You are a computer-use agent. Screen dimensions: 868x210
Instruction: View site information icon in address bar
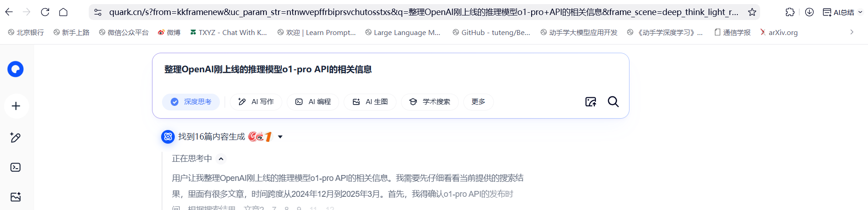[x=97, y=12]
